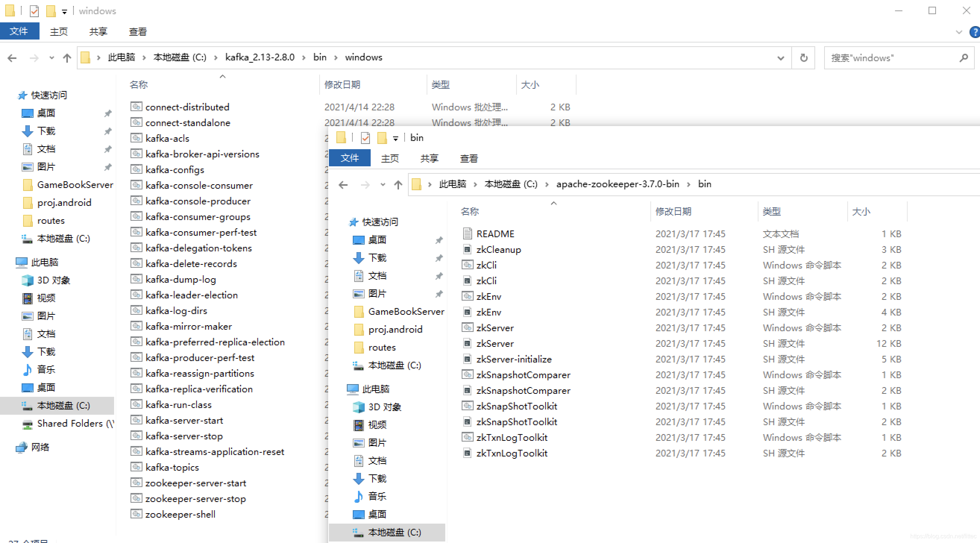Screen dimensions: 980x543
Task: Select zookeeper-shell file
Action: point(180,514)
